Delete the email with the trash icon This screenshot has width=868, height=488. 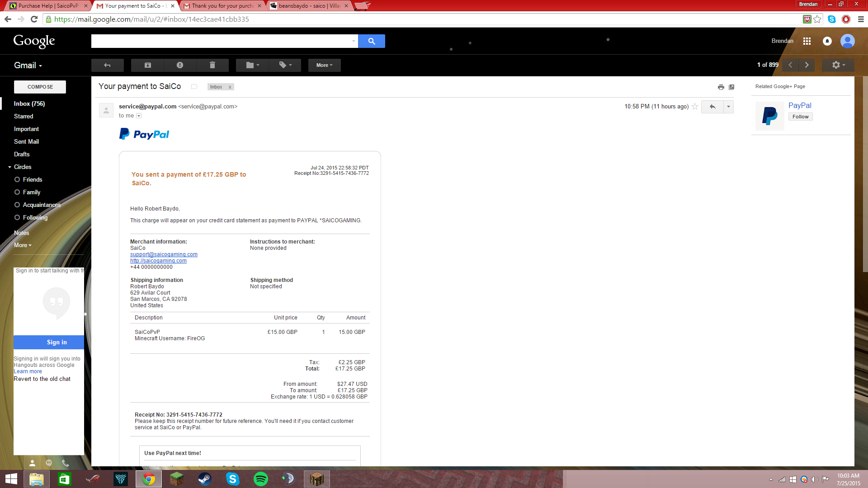pos(212,65)
